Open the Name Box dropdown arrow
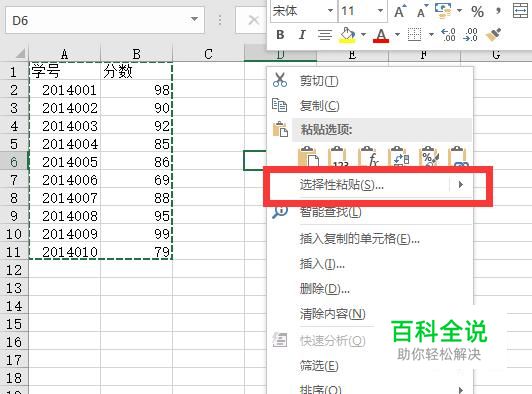Image resolution: width=532 pixels, height=394 pixels. 194,19
